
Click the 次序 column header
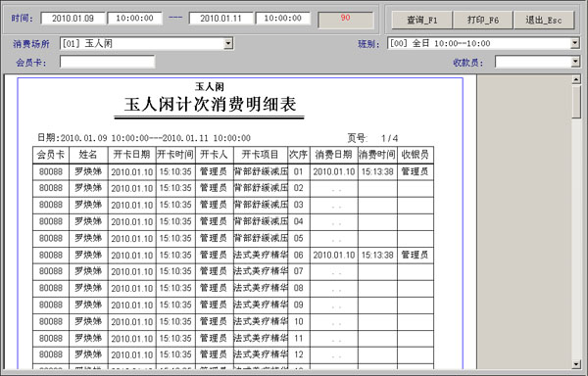pos(299,155)
